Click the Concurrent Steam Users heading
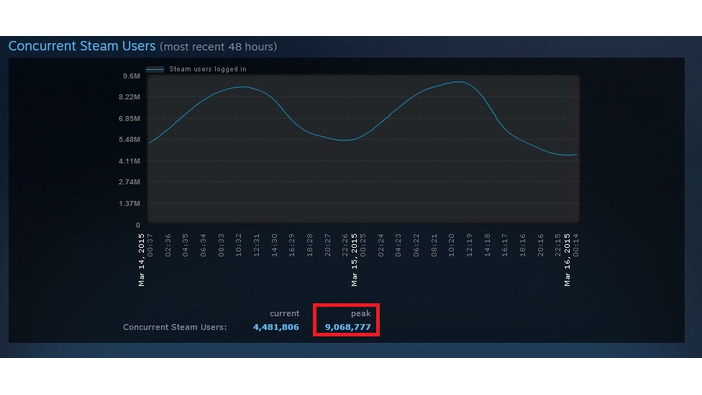 pyautogui.click(x=82, y=46)
